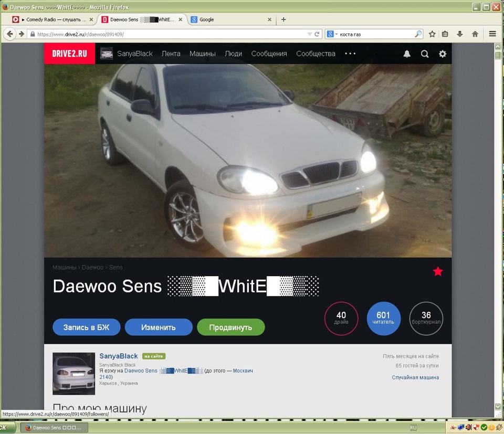Open a new tab with plus button

[283, 19]
